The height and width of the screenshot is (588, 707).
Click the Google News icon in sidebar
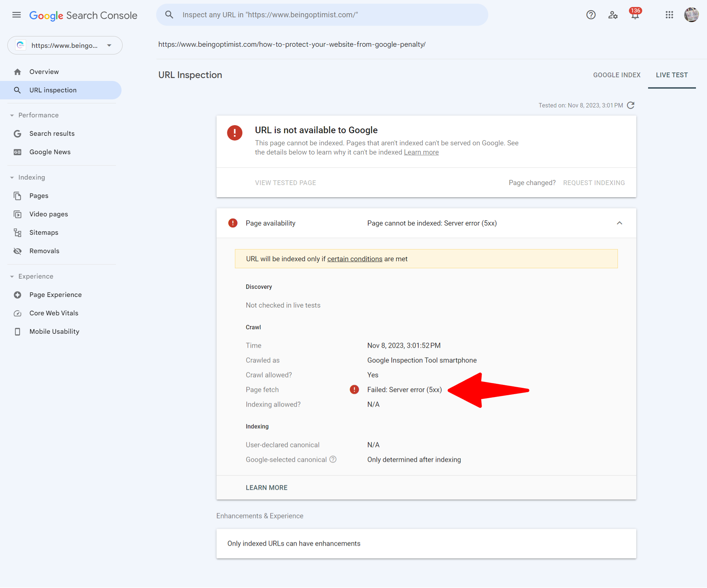(x=17, y=152)
